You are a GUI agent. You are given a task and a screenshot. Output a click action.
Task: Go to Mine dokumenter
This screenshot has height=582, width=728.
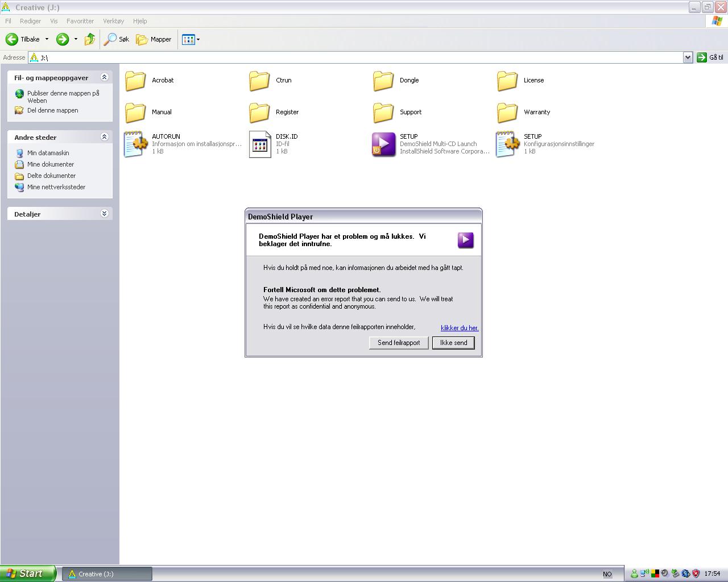point(44,164)
